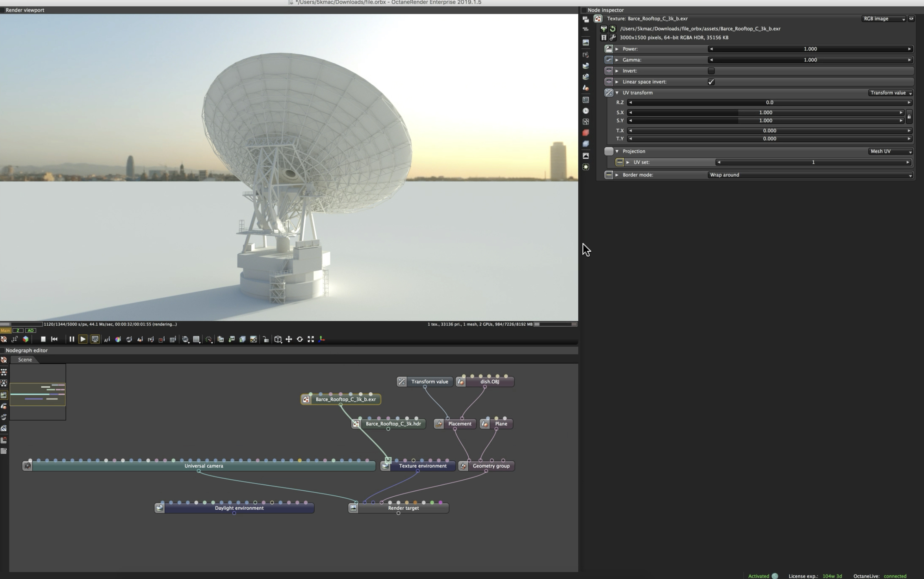Image resolution: width=924 pixels, height=579 pixels.
Task: Click the scale gizmo tool
Action: pos(311,339)
